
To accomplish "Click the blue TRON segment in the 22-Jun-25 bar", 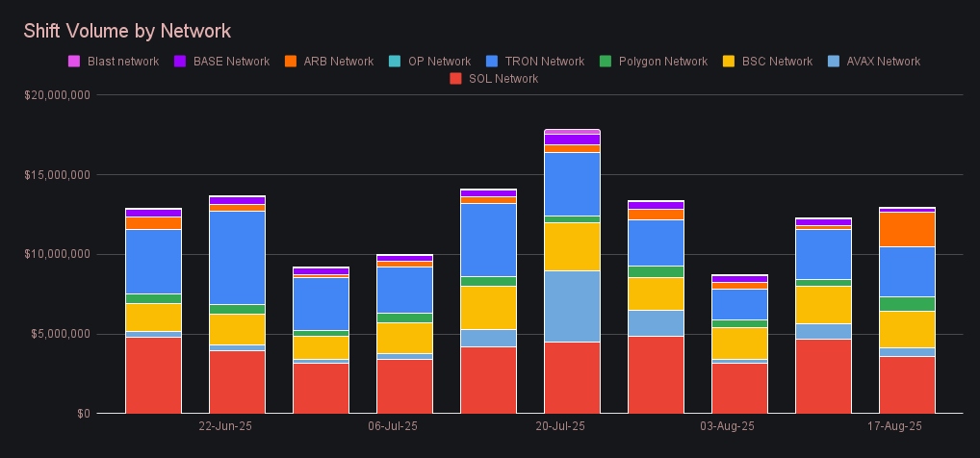I will (237, 257).
